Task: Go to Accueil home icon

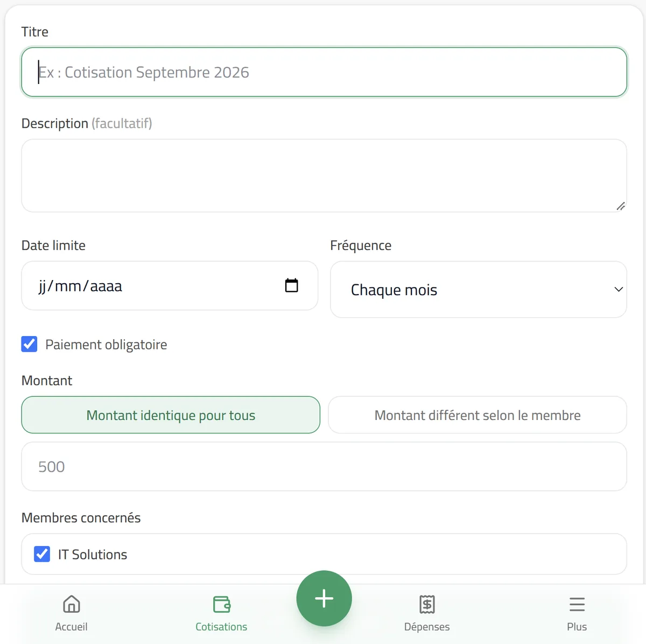Action: click(72, 604)
